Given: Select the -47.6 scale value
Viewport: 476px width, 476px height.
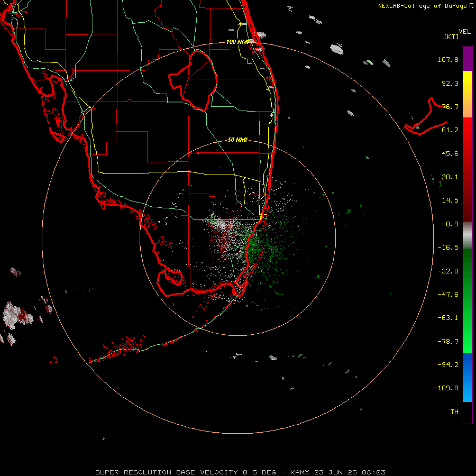Looking at the screenshot, I should click(448, 295).
